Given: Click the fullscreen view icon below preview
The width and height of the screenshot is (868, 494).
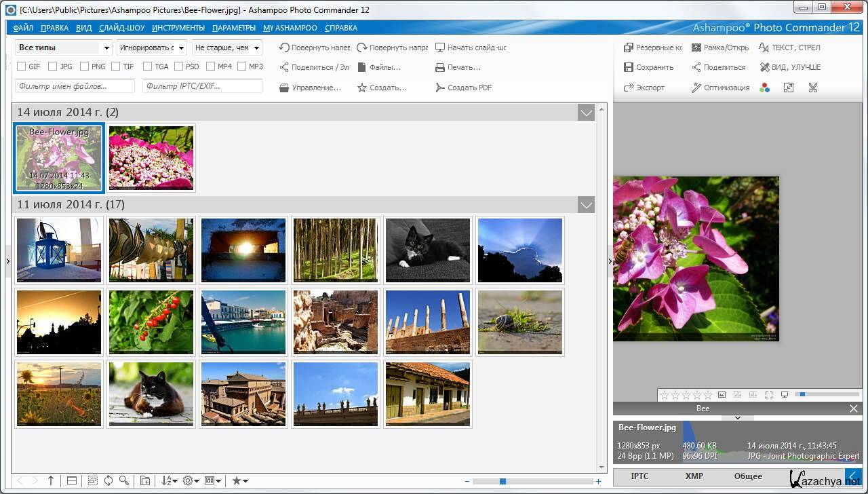Looking at the screenshot, I should click(x=769, y=395).
